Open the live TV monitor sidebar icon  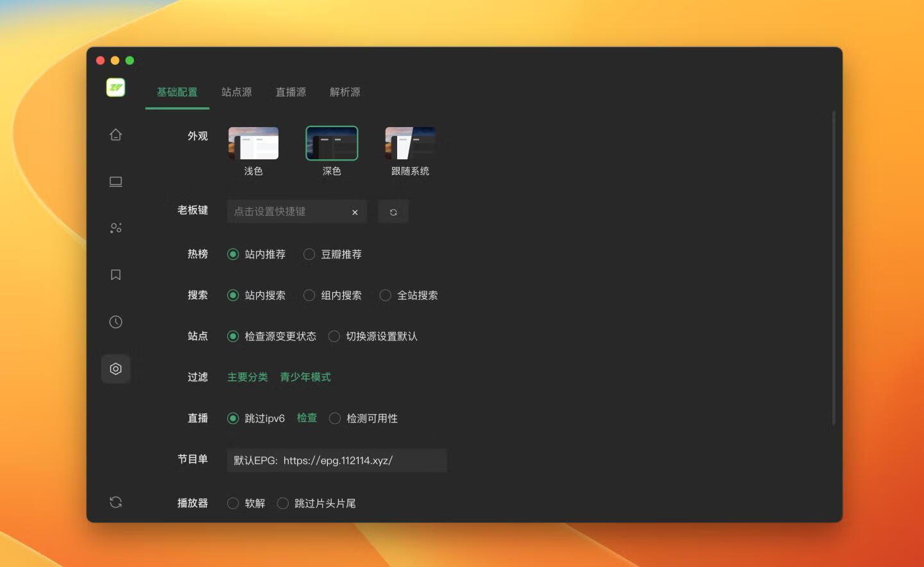click(x=116, y=182)
